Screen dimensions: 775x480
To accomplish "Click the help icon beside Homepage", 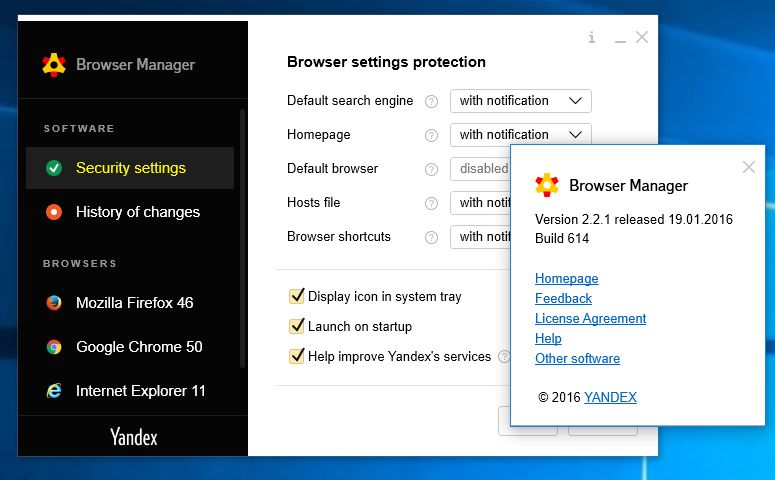I will click(431, 135).
